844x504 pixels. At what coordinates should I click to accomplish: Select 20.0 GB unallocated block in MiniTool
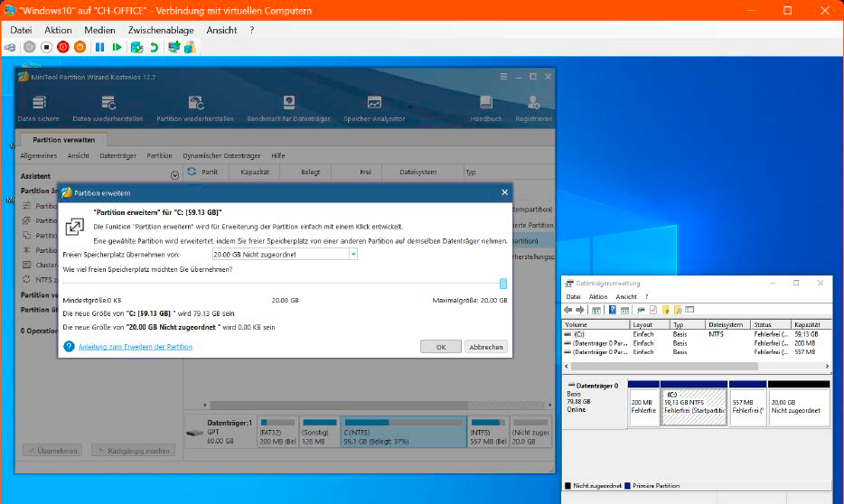coord(530,432)
